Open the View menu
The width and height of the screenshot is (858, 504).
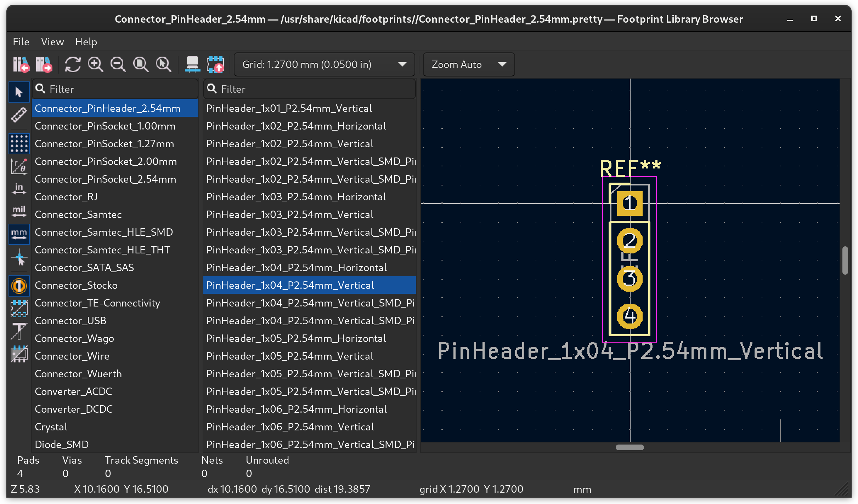pos(52,41)
